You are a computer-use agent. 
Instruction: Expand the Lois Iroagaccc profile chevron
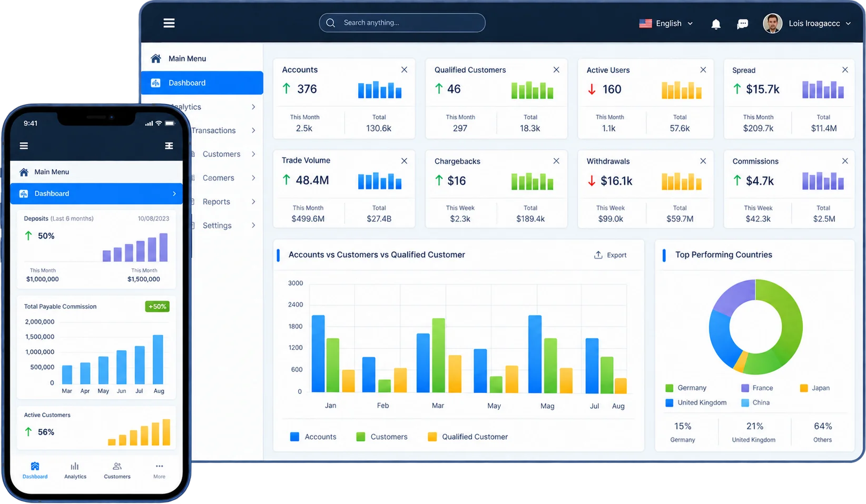click(848, 24)
